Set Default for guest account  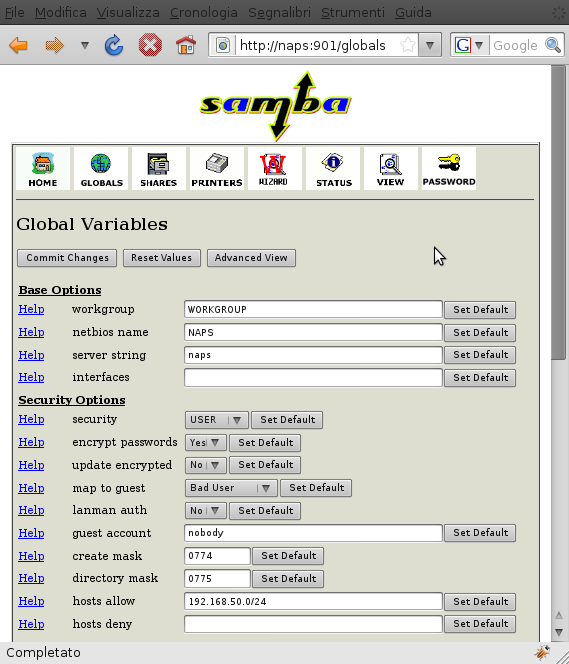pyautogui.click(x=480, y=533)
